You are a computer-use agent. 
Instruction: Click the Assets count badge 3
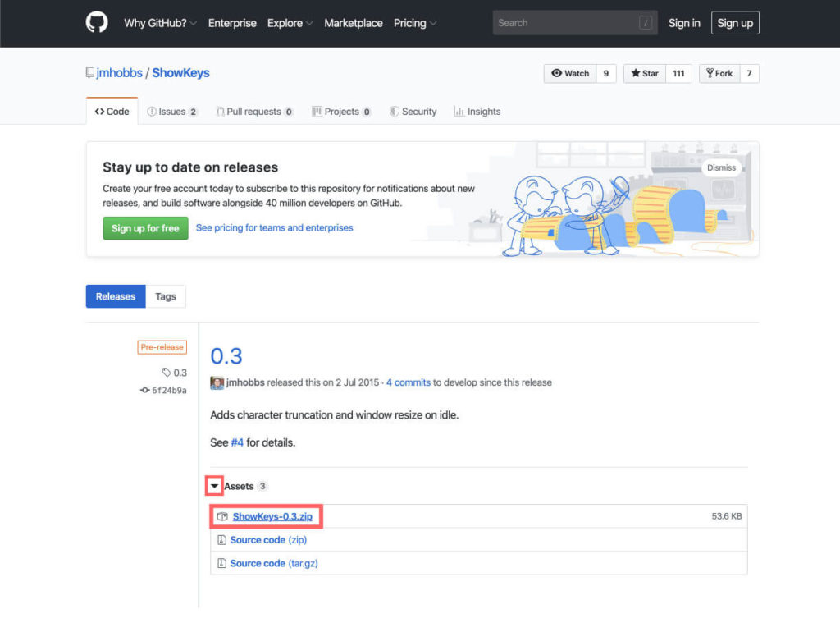click(x=262, y=486)
